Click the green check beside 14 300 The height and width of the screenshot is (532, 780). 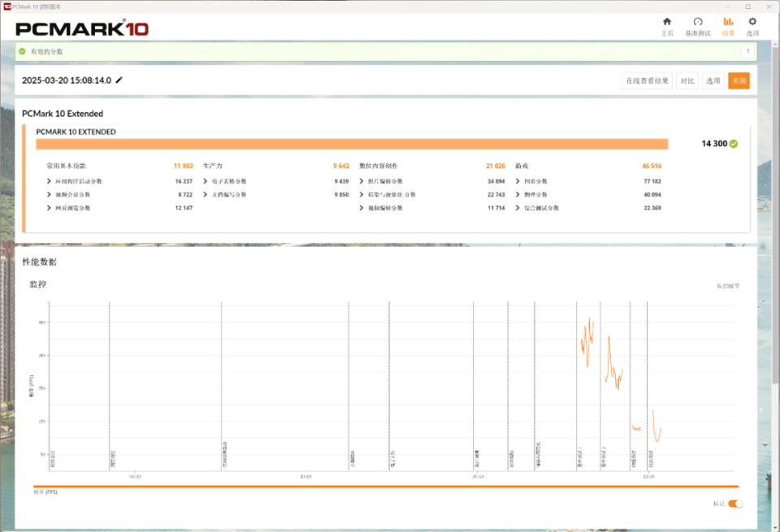[733, 144]
